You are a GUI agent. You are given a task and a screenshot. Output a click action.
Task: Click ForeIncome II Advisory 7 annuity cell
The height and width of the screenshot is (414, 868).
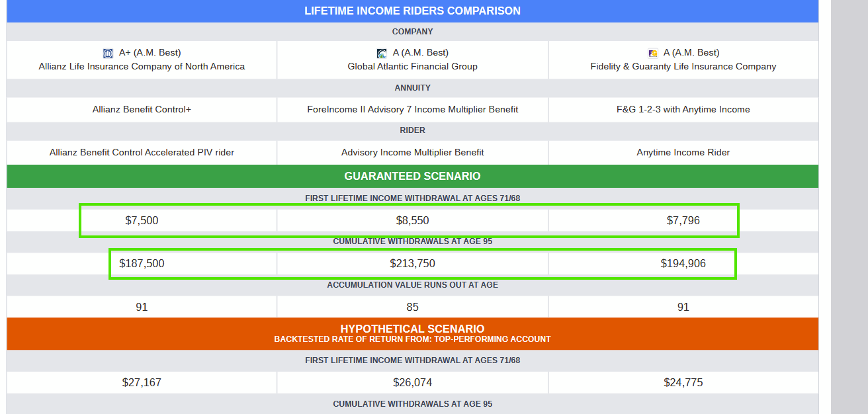pyautogui.click(x=412, y=109)
